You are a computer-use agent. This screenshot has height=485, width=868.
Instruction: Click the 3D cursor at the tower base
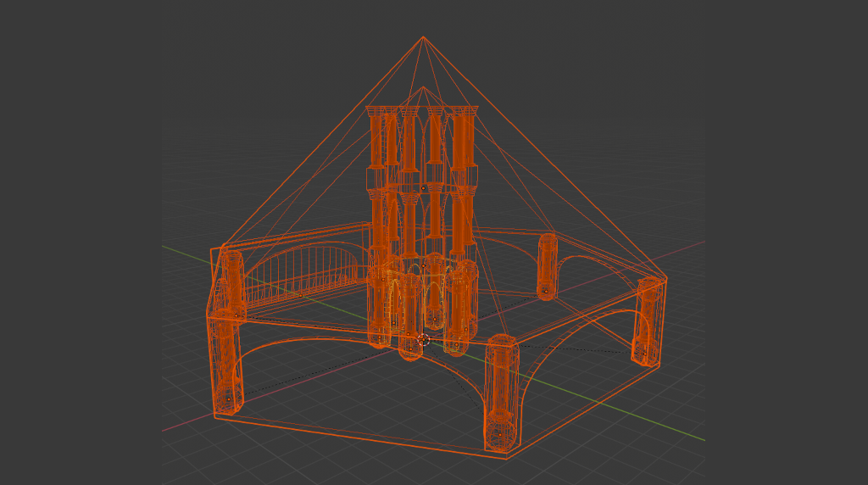point(424,340)
